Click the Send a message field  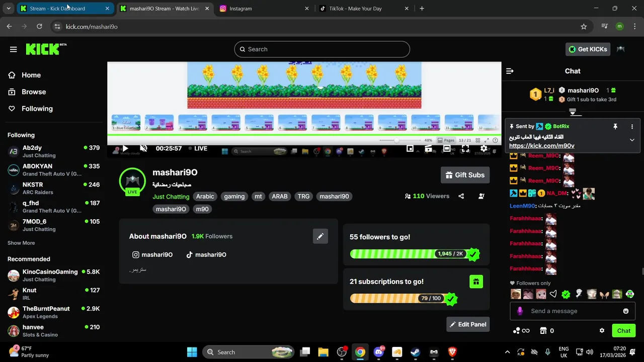click(574, 311)
